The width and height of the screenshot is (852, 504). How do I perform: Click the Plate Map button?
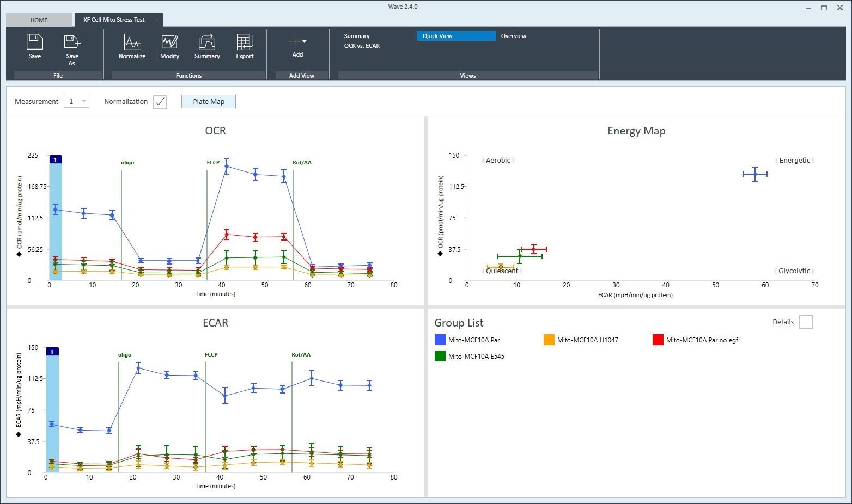coord(208,102)
